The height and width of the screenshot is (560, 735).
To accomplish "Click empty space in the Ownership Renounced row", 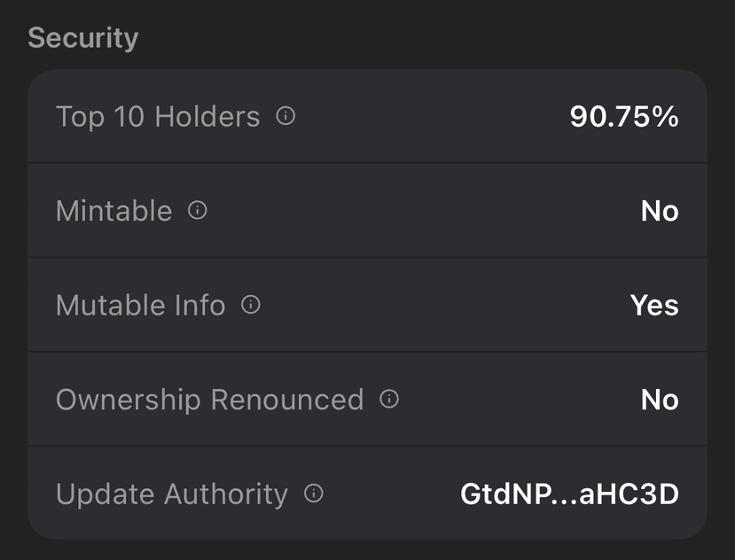I will [x=514, y=400].
